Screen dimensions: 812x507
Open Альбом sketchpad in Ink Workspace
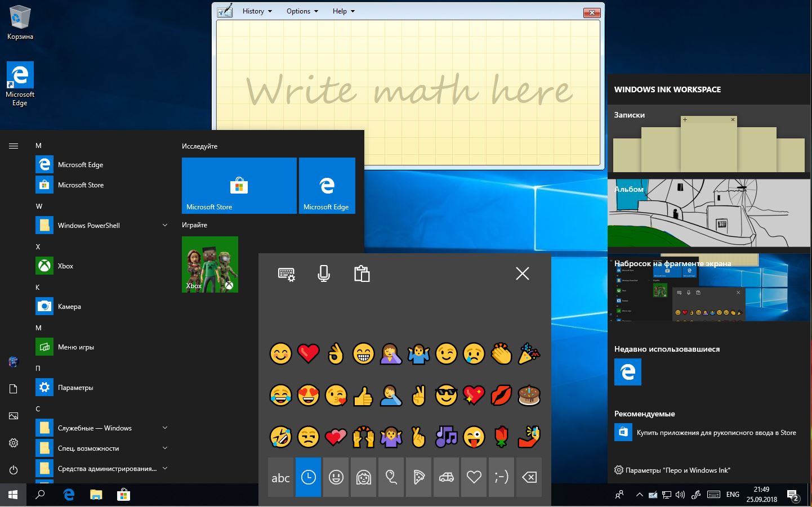point(709,213)
